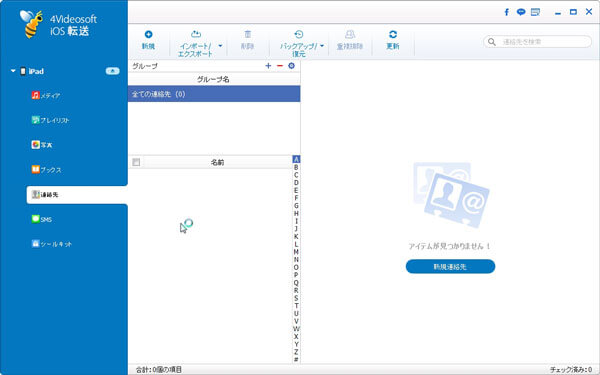Expand the インポート/エクスポート dropdown arrow
The height and width of the screenshot is (375, 600).
[x=220, y=46]
